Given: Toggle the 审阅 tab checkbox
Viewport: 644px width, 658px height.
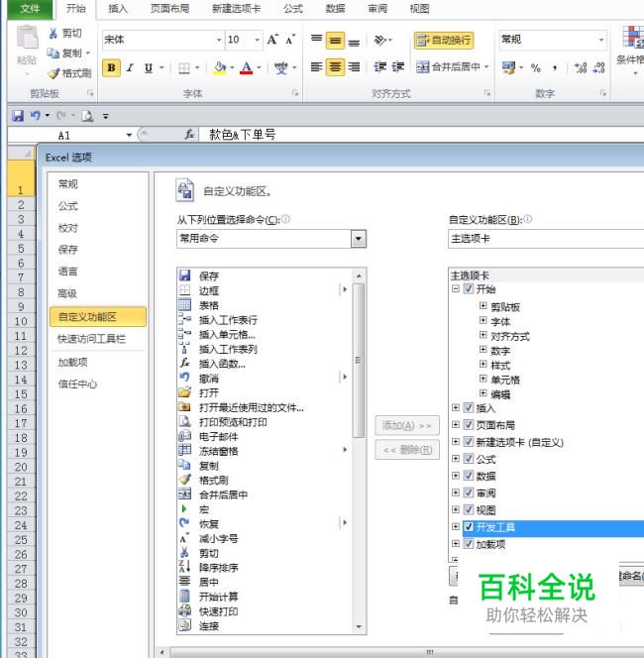Looking at the screenshot, I should [x=469, y=493].
